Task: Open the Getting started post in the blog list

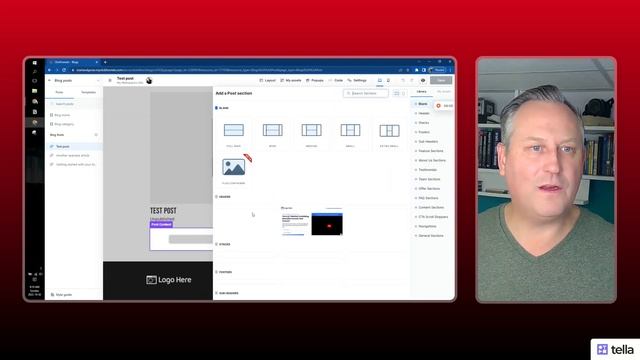Action: click(74, 164)
